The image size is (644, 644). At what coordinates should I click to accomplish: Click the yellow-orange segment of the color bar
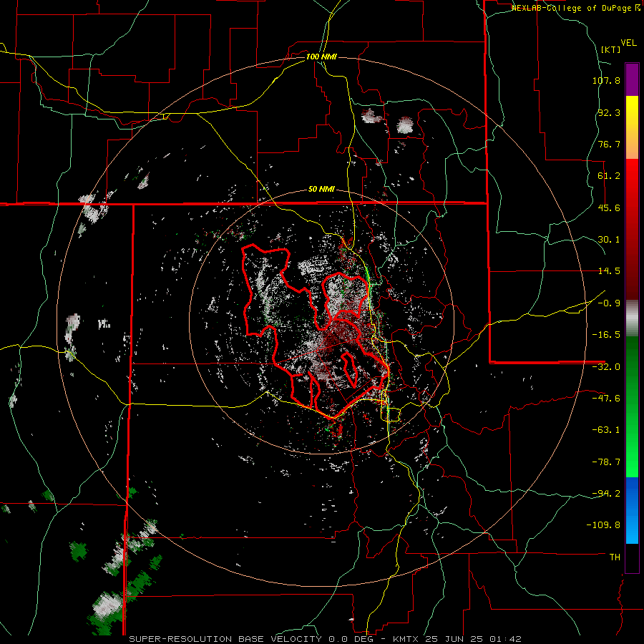click(632, 127)
